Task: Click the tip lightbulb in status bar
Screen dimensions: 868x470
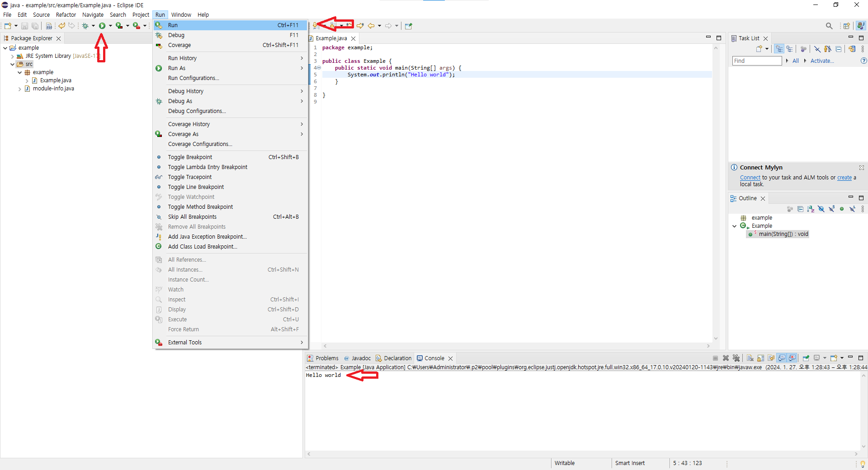Action: (x=863, y=464)
